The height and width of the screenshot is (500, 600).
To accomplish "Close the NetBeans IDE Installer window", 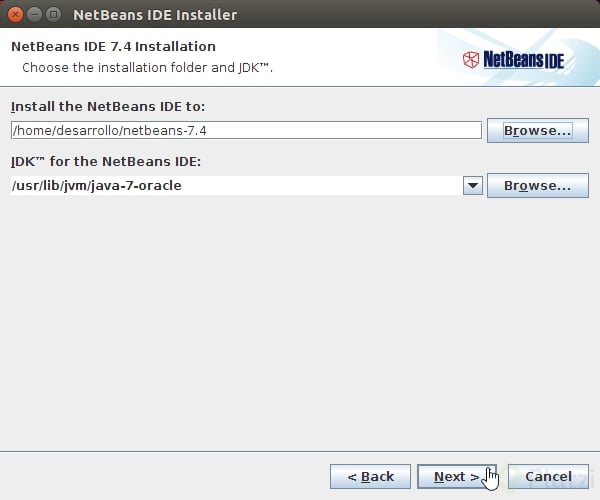I will (15, 15).
